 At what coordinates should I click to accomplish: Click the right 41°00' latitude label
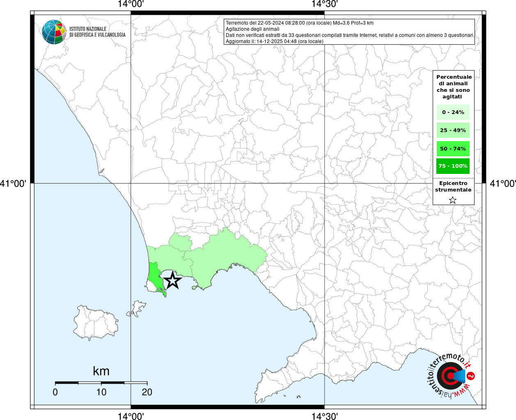pyautogui.click(x=503, y=183)
